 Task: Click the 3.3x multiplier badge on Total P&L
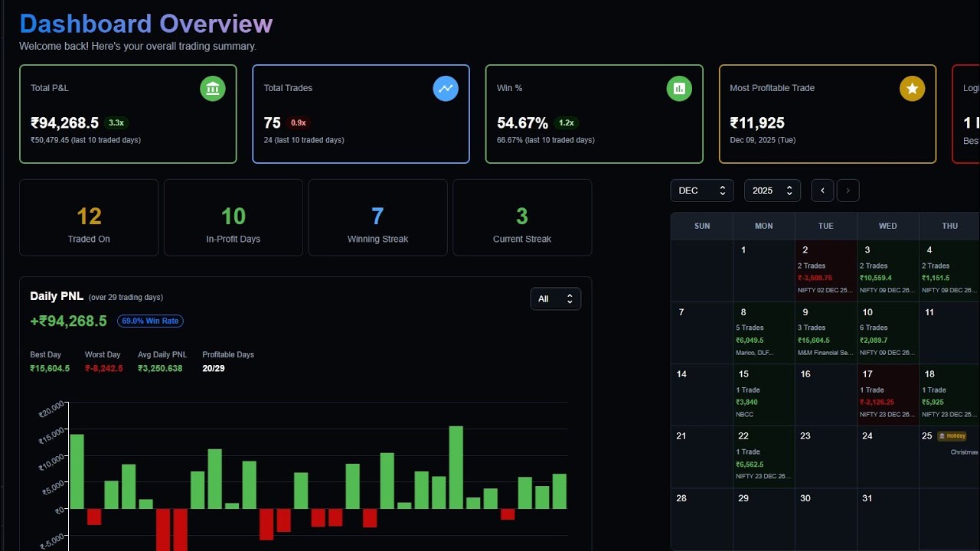point(116,122)
